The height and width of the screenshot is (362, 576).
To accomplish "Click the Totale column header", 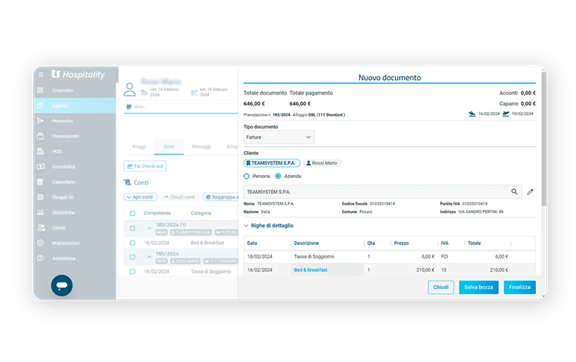I will coord(474,243).
